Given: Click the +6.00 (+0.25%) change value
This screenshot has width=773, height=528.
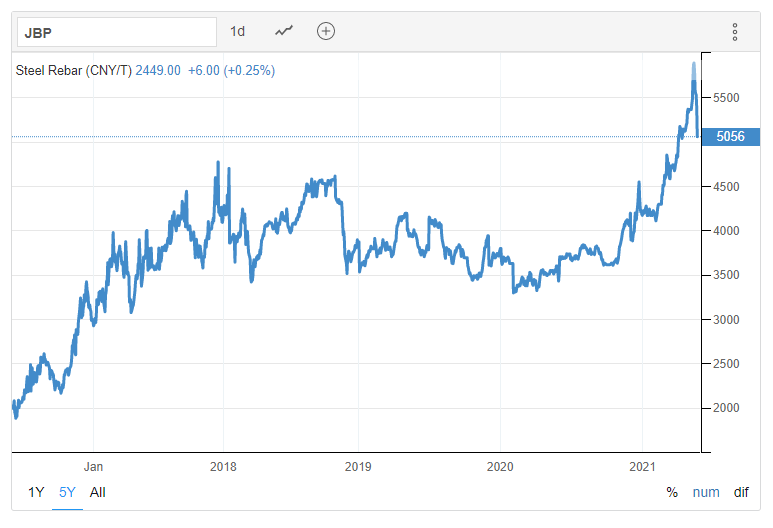Looking at the screenshot, I should click(x=231, y=70).
